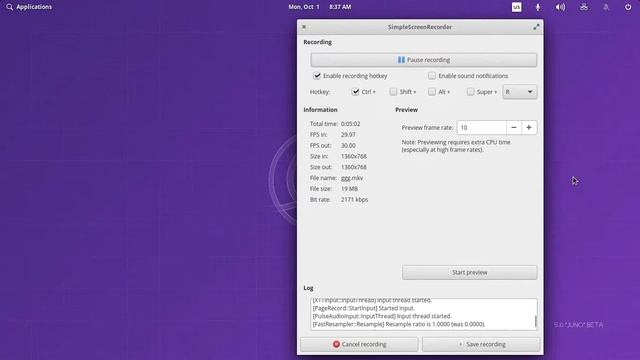Close the SimpleScreenRecorder window

pyautogui.click(x=304, y=27)
